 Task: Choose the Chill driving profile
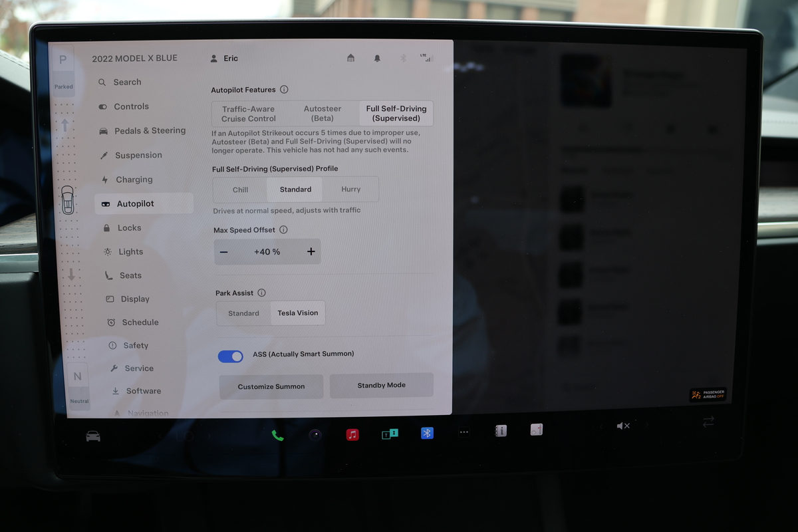coord(240,190)
